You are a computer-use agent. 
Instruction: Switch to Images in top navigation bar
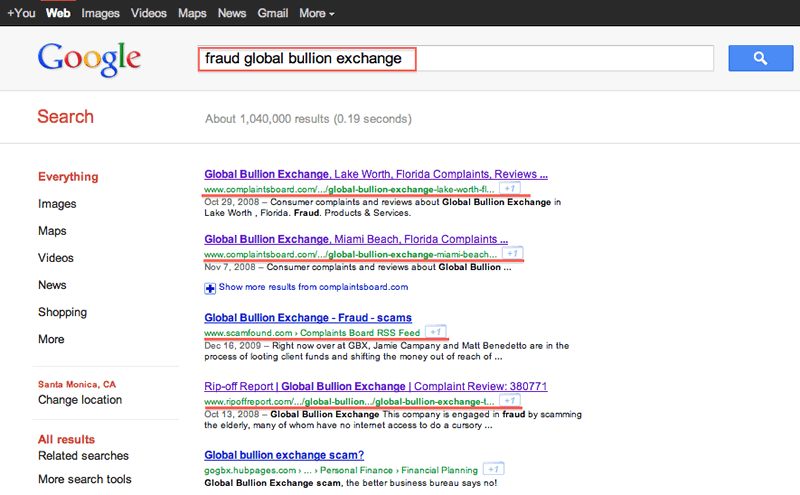point(100,13)
